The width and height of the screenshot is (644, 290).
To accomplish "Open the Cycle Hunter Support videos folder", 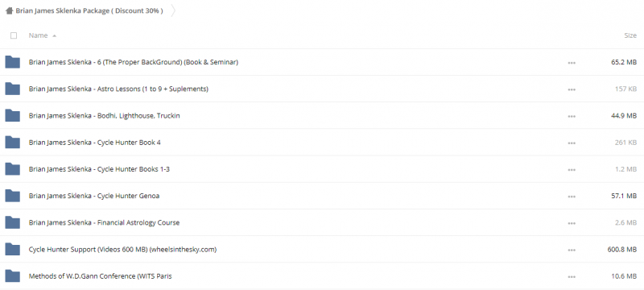I will 122,250.
